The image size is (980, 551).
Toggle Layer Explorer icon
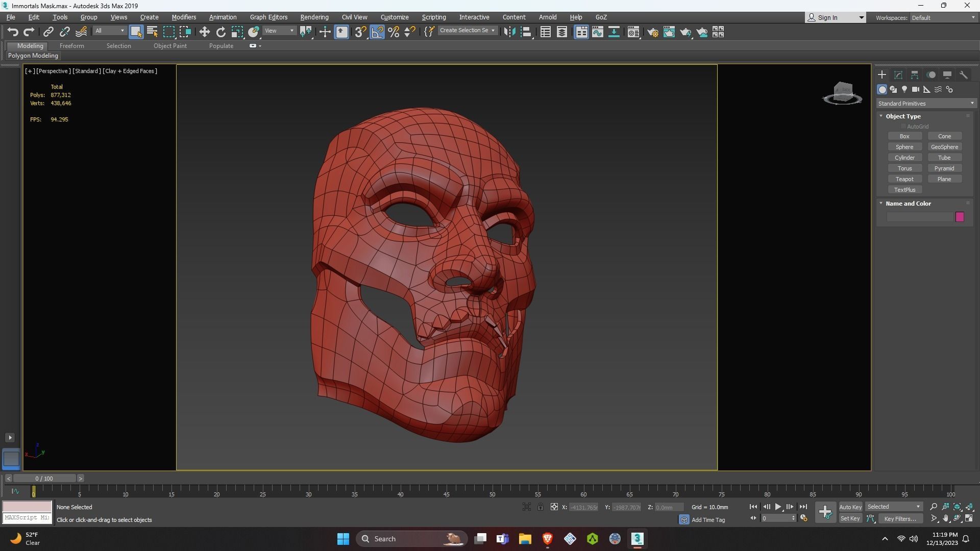coord(562,32)
